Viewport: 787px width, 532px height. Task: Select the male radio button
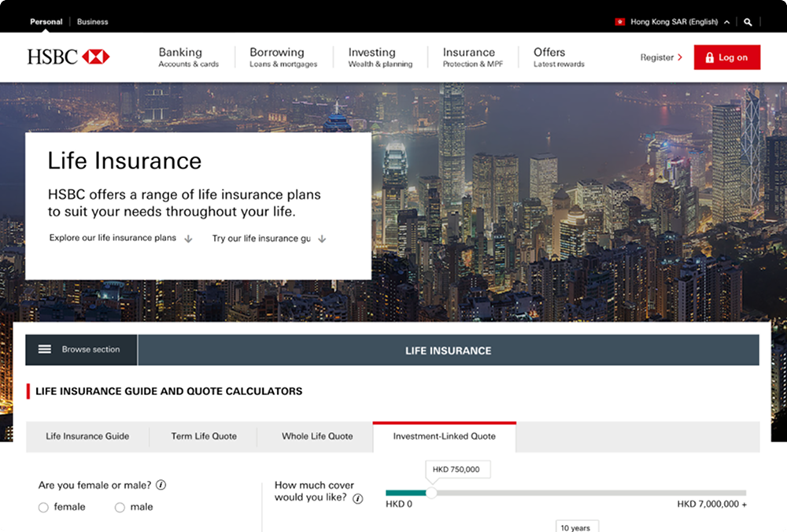120,508
